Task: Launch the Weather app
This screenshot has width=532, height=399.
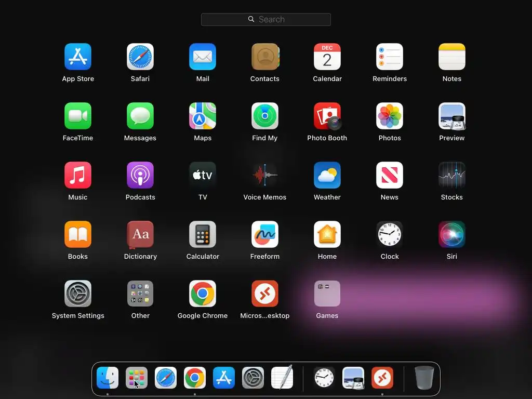Action: 327,175
